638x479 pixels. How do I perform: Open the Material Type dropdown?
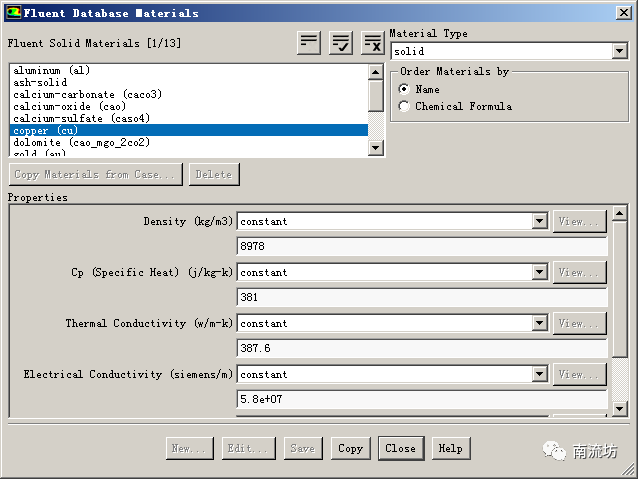click(619, 51)
